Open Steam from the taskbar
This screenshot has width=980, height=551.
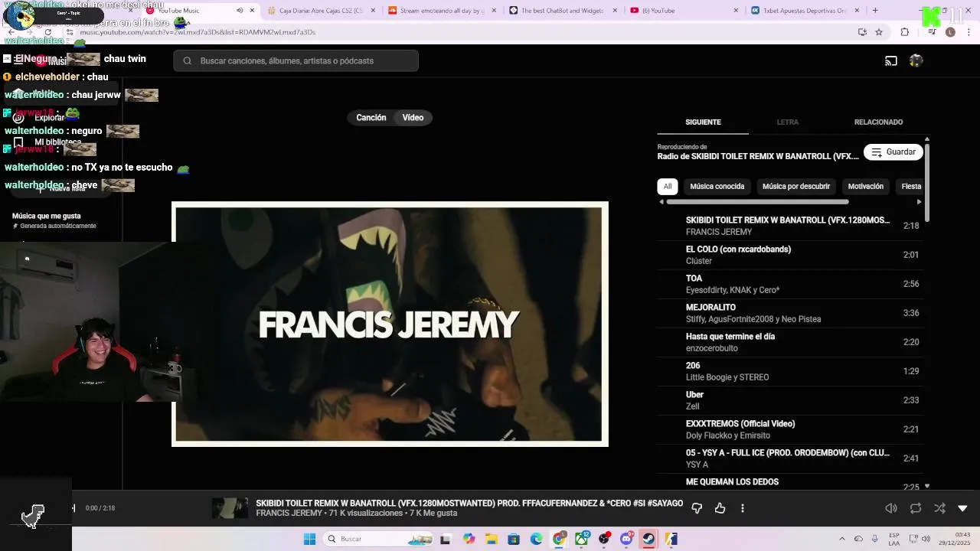click(648, 539)
